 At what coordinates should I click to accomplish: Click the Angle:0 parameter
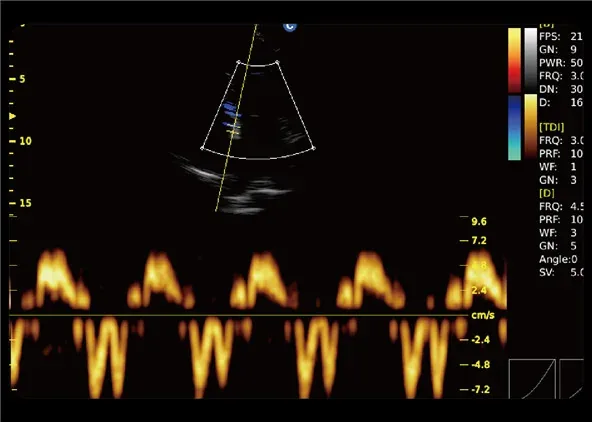558,259
